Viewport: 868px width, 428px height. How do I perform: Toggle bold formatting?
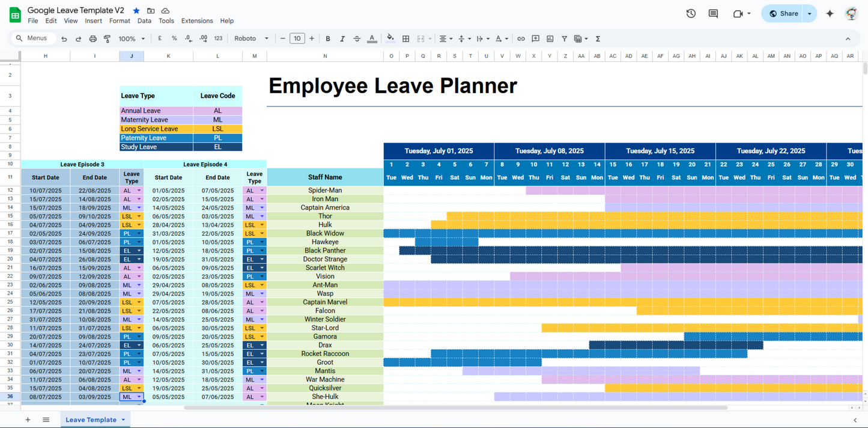[327, 38]
